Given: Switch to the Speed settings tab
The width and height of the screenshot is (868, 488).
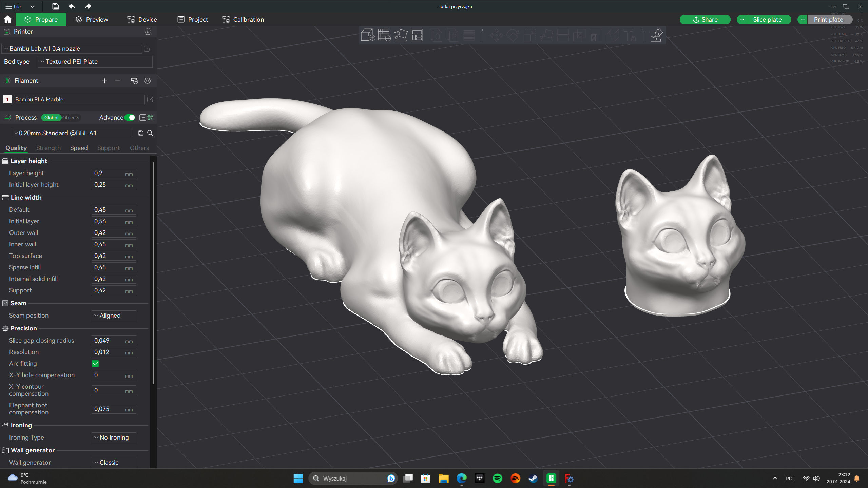Looking at the screenshot, I should pos(79,148).
